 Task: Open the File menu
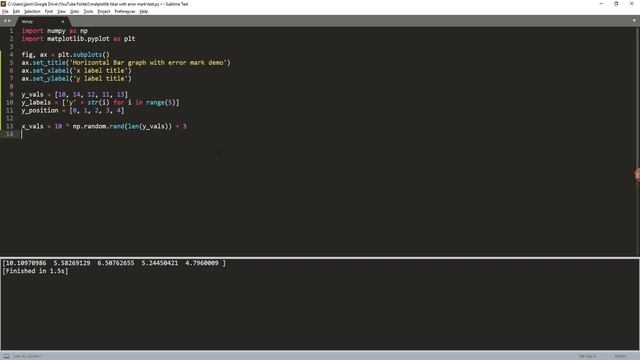point(5,11)
